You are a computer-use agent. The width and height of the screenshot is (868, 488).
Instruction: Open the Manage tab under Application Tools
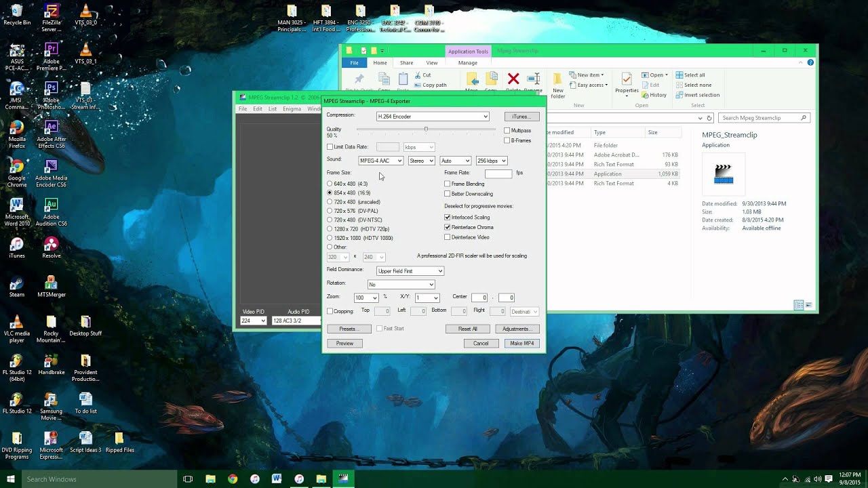(468, 63)
